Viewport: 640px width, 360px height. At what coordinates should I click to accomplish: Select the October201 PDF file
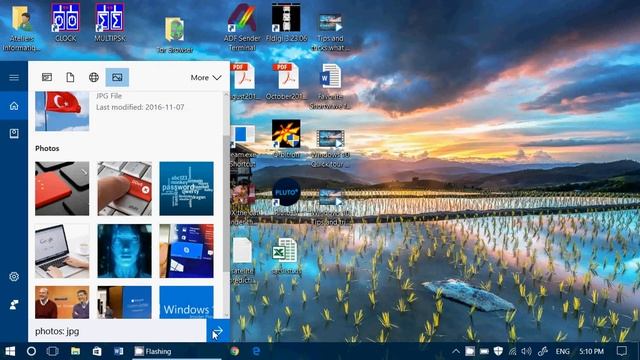[x=286, y=82]
